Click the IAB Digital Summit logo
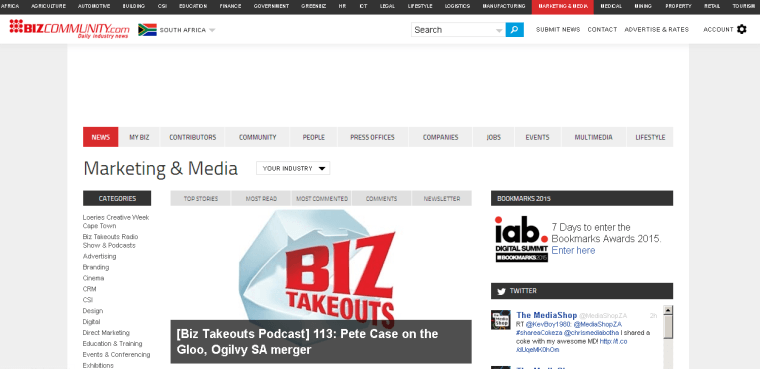 [x=521, y=239]
